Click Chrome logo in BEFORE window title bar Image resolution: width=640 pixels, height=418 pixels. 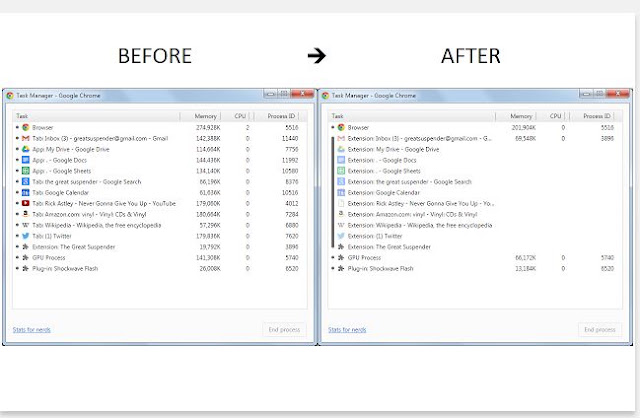pyautogui.click(x=10, y=96)
